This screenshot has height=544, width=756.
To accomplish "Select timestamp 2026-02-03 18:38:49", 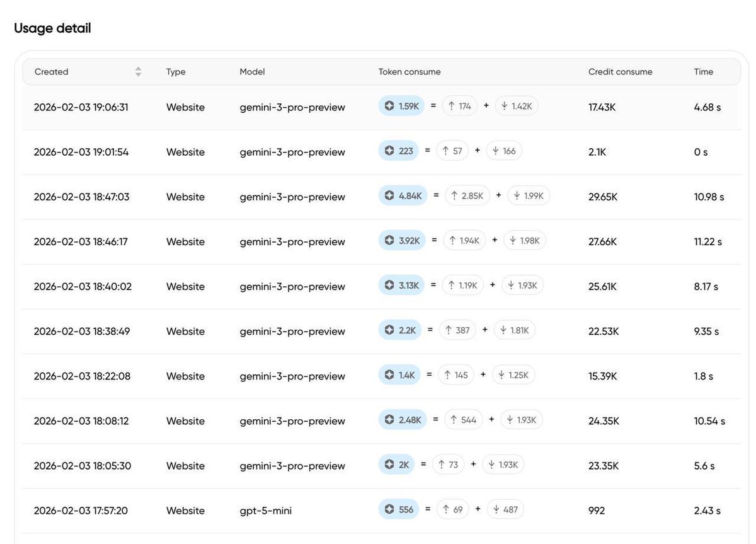I will pos(82,331).
